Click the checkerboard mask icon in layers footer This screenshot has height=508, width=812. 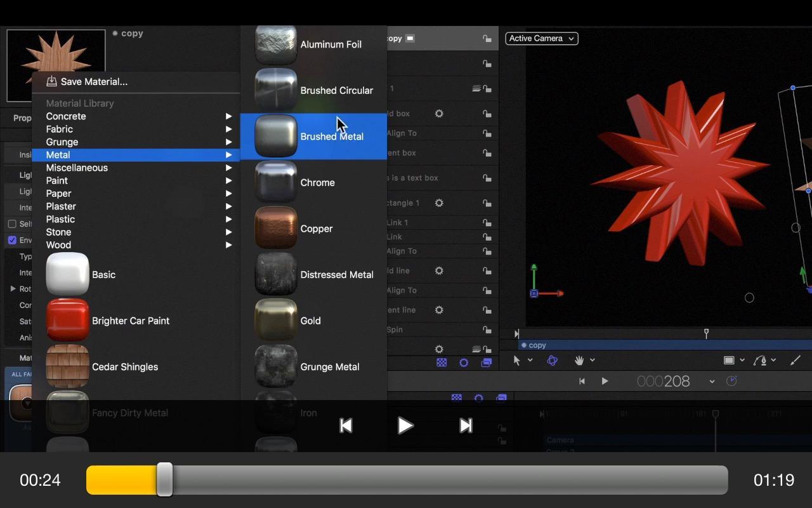click(x=442, y=363)
